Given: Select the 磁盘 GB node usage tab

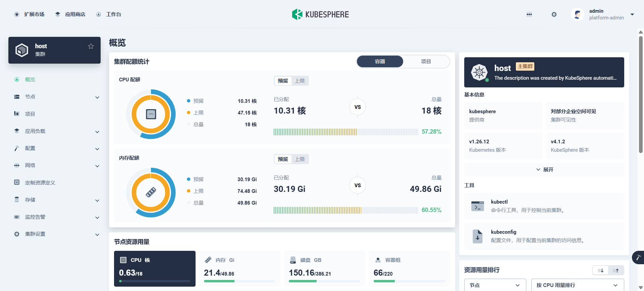Looking at the screenshot, I should tap(324, 269).
